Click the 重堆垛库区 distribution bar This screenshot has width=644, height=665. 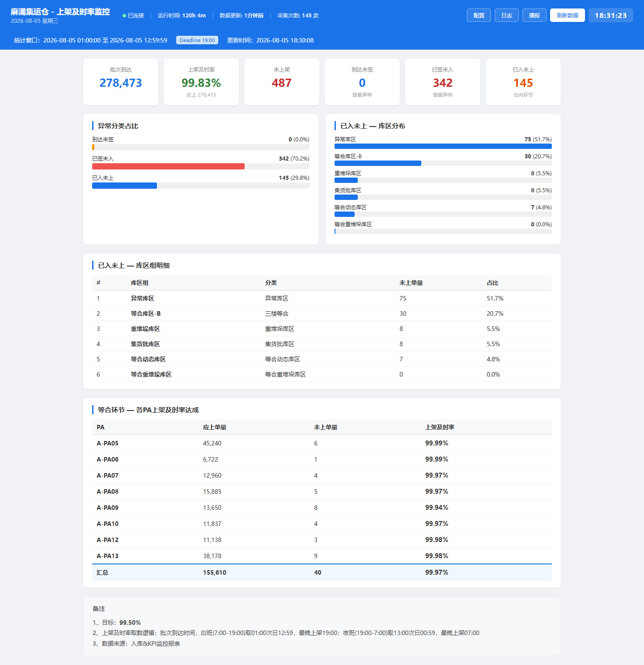[x=346, y=180]
